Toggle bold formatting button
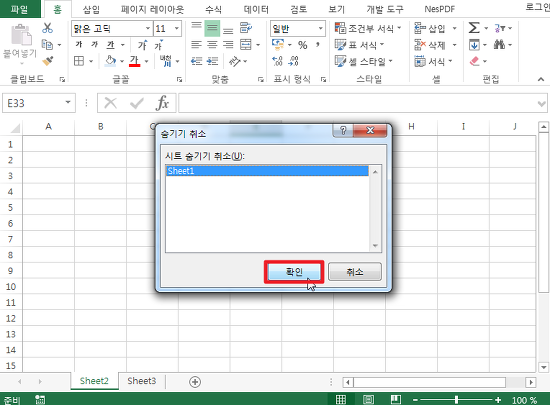 coord(79,45)
